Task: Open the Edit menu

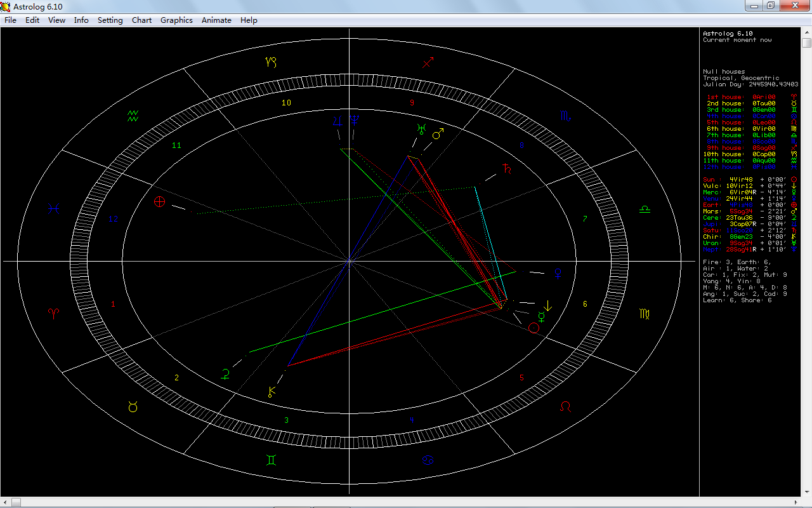Action: pos(32,20)
